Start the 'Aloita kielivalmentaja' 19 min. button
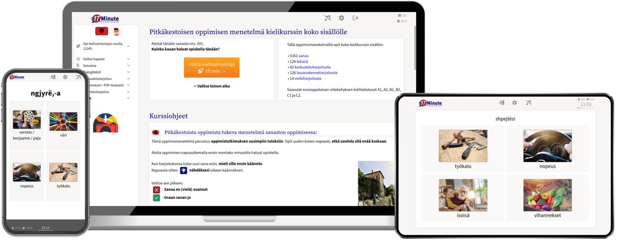Image resolution: width=644 pixels, height=245 pixels. click(212, 68)
